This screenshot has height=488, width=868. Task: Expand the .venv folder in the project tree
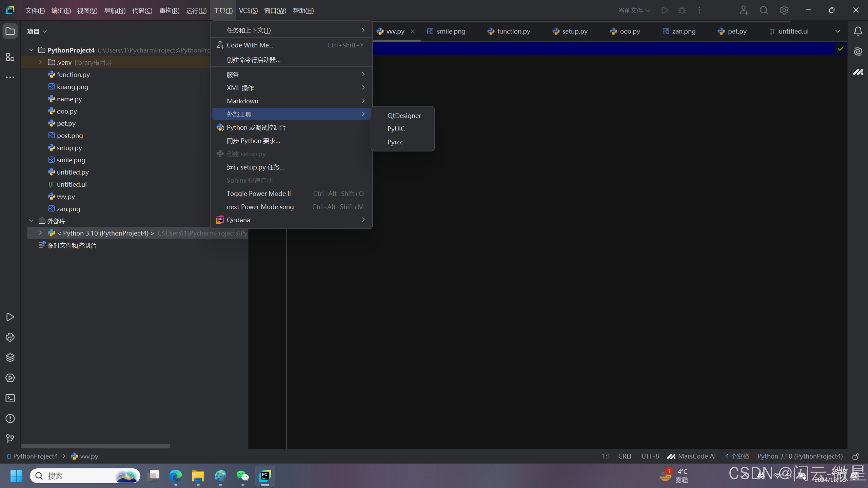pyautogui.click(x=40, y=62)
